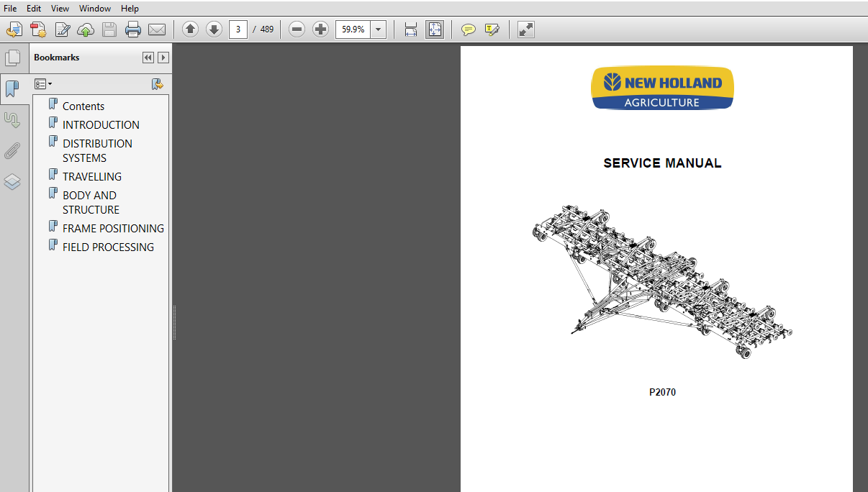The height and width of the screenshot is (492, 868).
Task: Click the upload to cloud icon
Action: pyautogui.click(x=86, y=29)
